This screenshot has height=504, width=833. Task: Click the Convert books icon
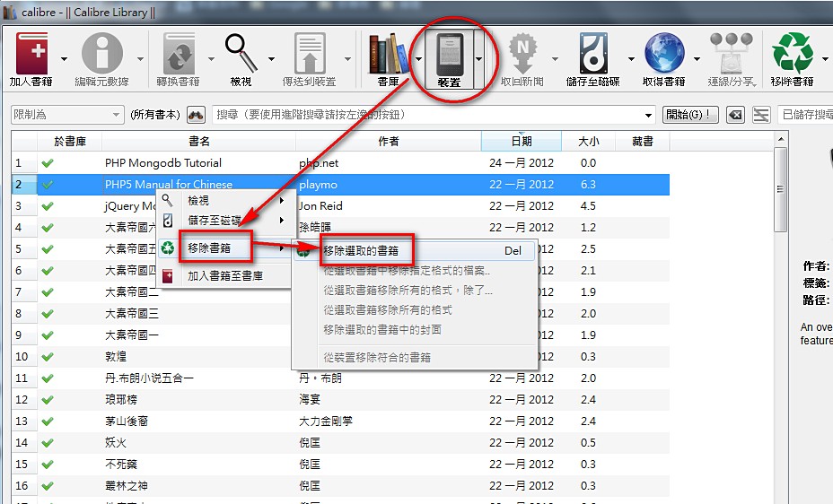pyautogui.click(x=179, y=54)
